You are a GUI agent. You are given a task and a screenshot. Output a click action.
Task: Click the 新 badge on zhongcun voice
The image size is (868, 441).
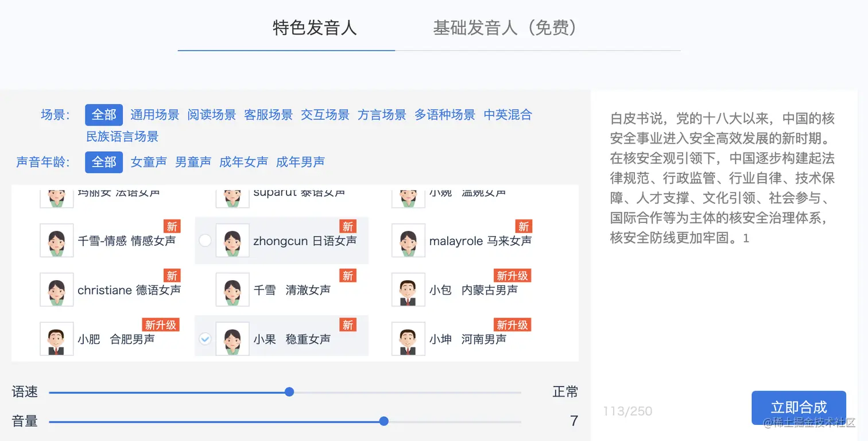348,226
